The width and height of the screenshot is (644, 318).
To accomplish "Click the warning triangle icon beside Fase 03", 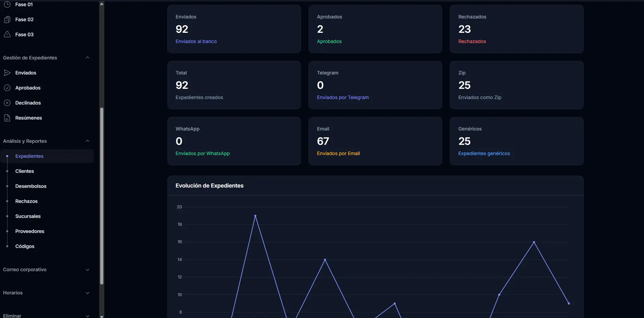I will [7, 34].
